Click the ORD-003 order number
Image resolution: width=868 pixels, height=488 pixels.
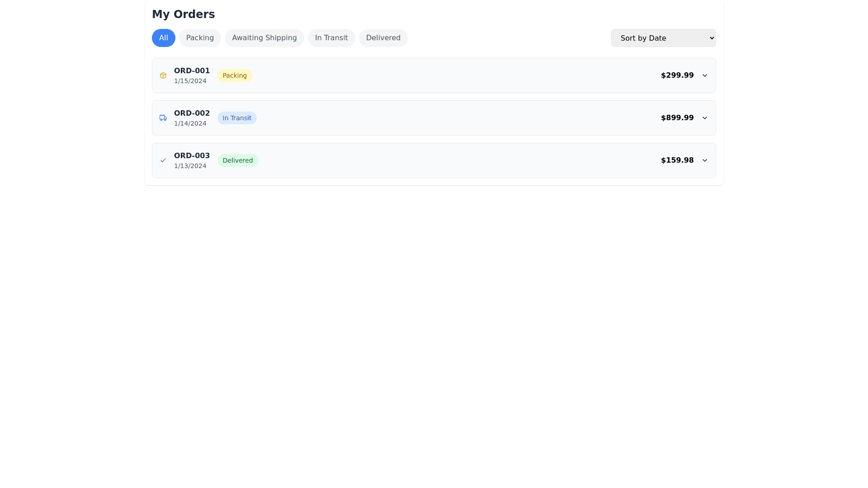pyautogui.click(x=192, y=156)
